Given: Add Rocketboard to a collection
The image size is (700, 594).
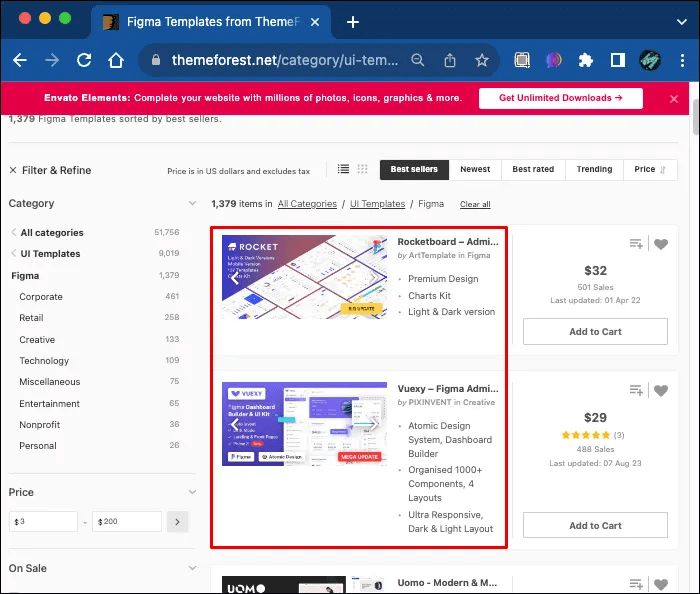Looking at the screenshot, I should [x=636, y=244].
